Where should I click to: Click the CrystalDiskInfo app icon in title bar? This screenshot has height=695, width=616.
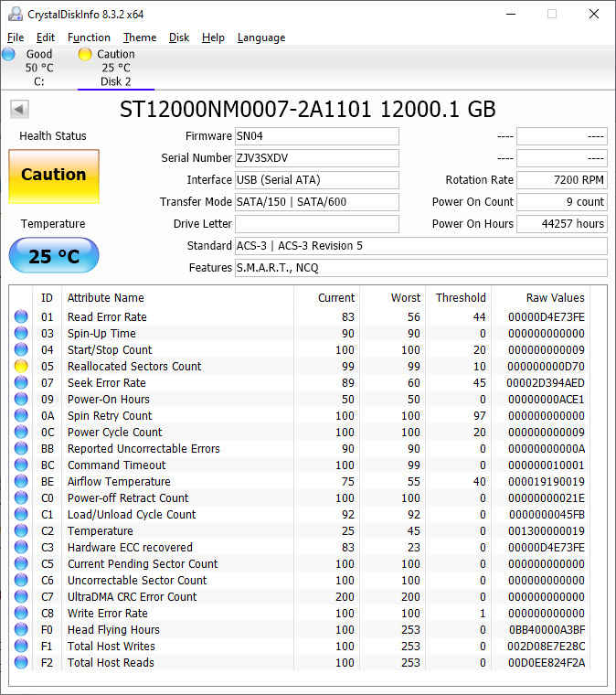(x=15, y=15)
